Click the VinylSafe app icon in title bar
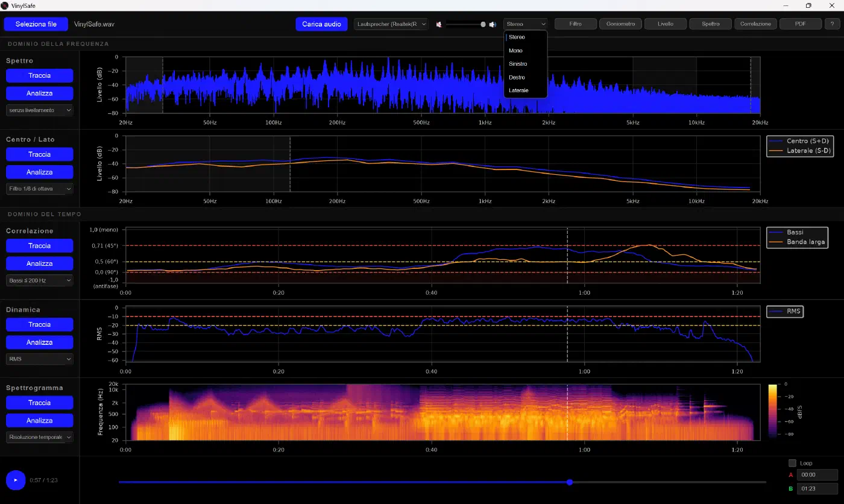Screen dimensions: 844x504 click(5, 5)
